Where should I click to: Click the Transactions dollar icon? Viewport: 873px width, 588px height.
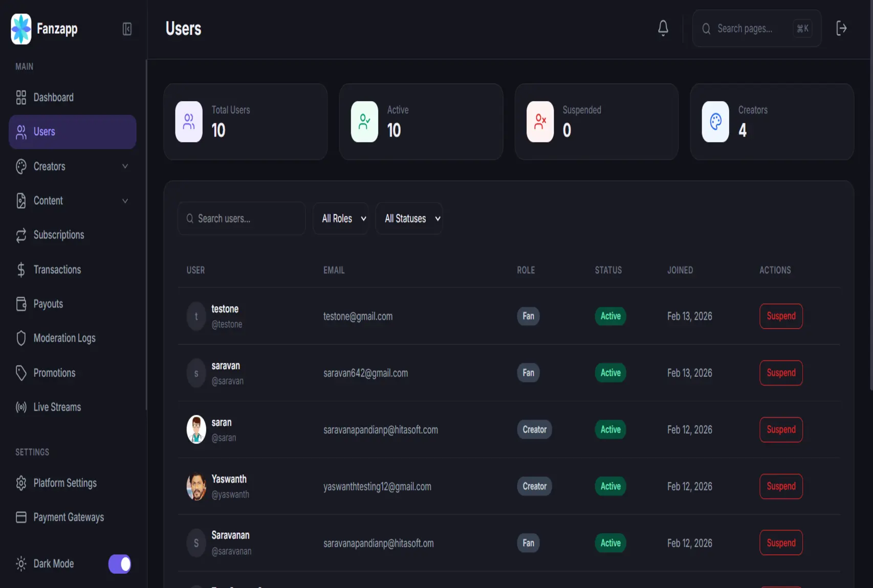click(x=21, y=269)
